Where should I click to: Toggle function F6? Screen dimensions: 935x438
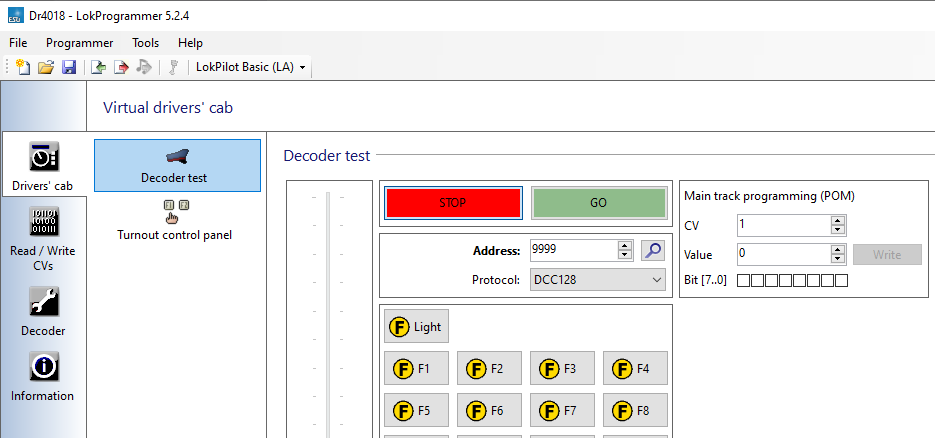(489, 410)
